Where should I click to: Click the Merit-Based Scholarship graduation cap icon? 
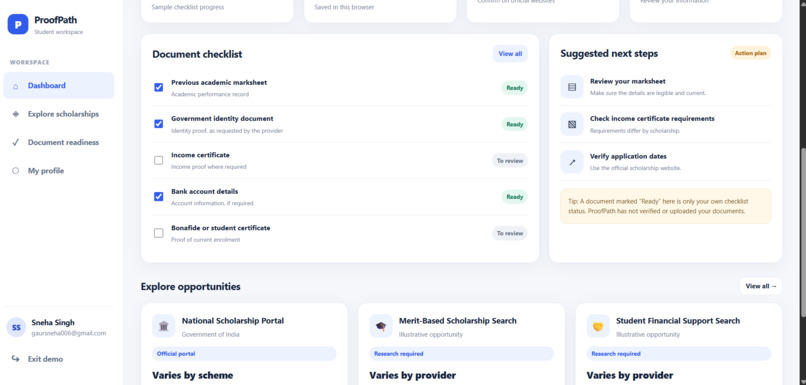click(x=381, y=326)
